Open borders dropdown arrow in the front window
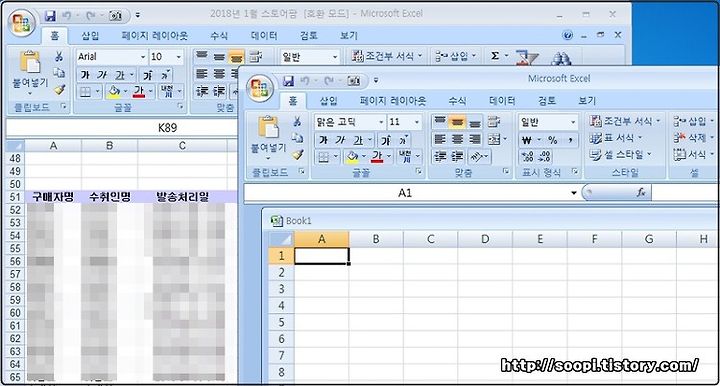Image resolution: width=720 pixels, height=386 pixels. point(336,157)
